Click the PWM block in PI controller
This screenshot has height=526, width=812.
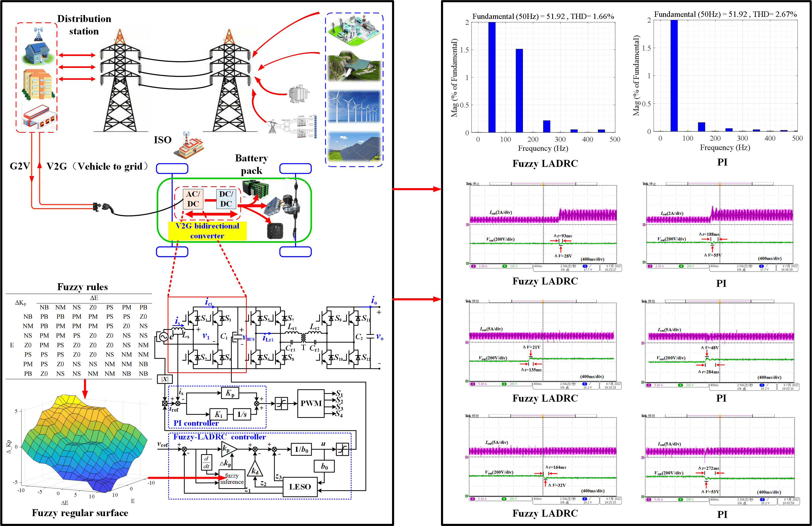311,403
